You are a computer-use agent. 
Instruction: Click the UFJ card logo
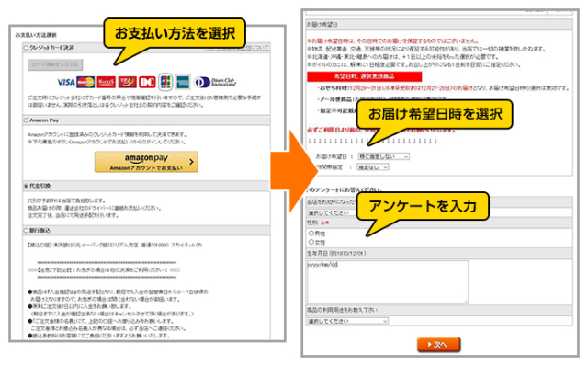click(x=127, y=82)
